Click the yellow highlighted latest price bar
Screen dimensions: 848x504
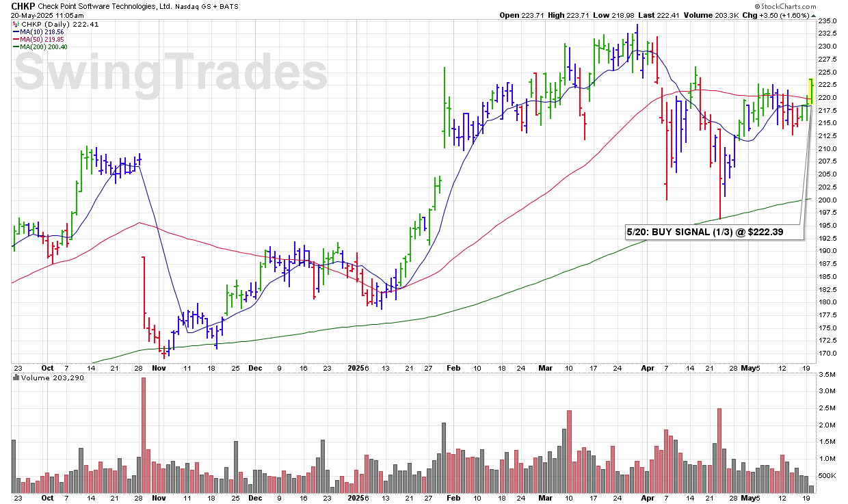click(810, 92)
